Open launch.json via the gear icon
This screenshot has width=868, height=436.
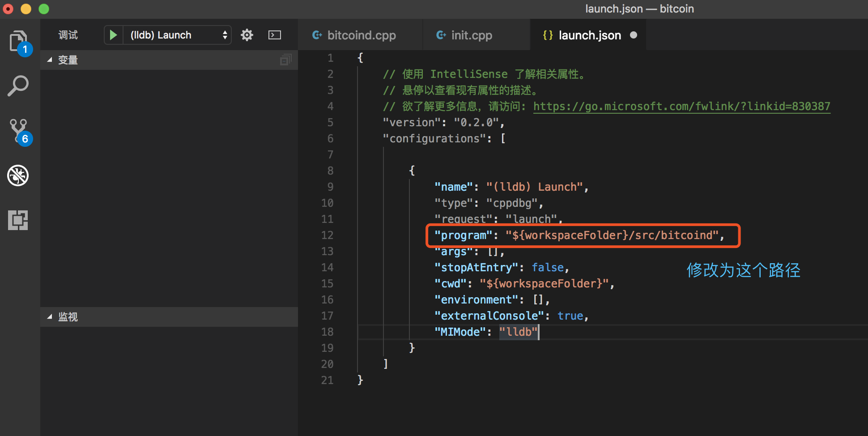pyautogui.click(x=247, y=35)
